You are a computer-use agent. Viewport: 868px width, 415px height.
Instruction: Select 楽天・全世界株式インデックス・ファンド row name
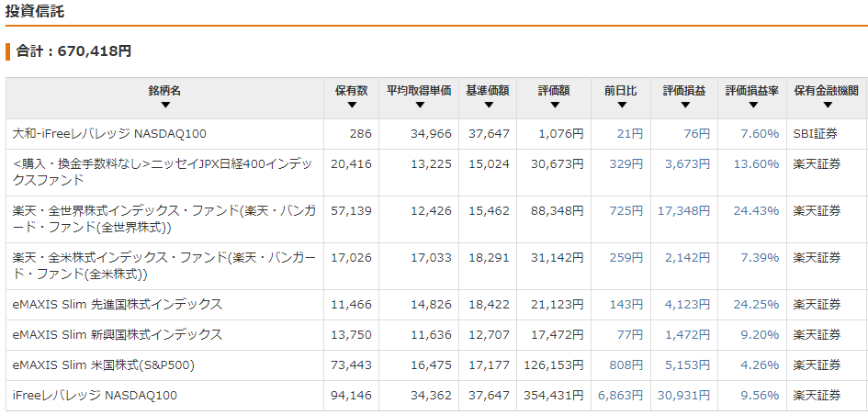[x=164, y=219]
